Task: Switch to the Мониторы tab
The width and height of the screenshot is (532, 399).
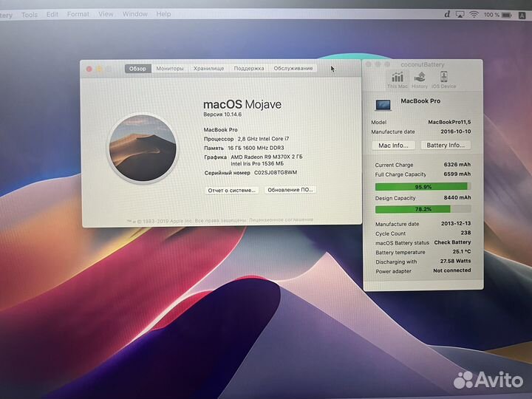Action: tap(170, 69)
